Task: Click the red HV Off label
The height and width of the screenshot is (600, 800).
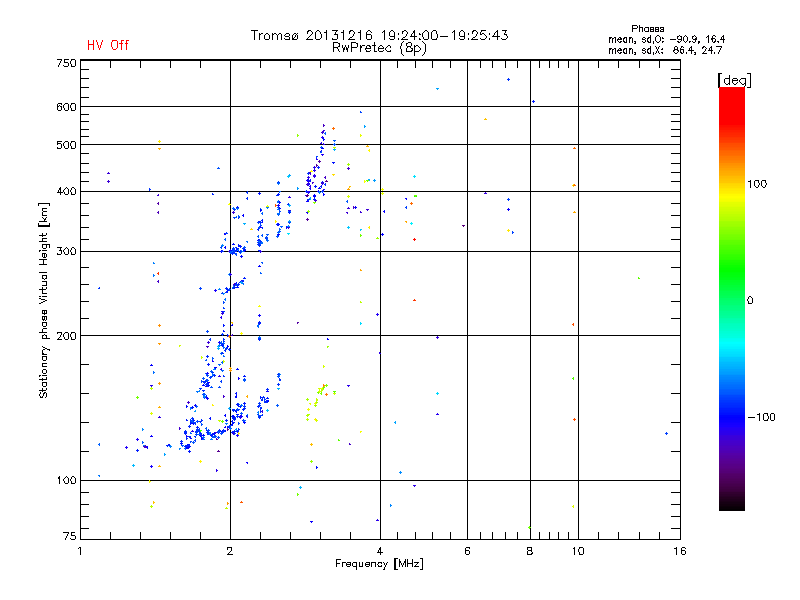Action: tap(108, 45)
